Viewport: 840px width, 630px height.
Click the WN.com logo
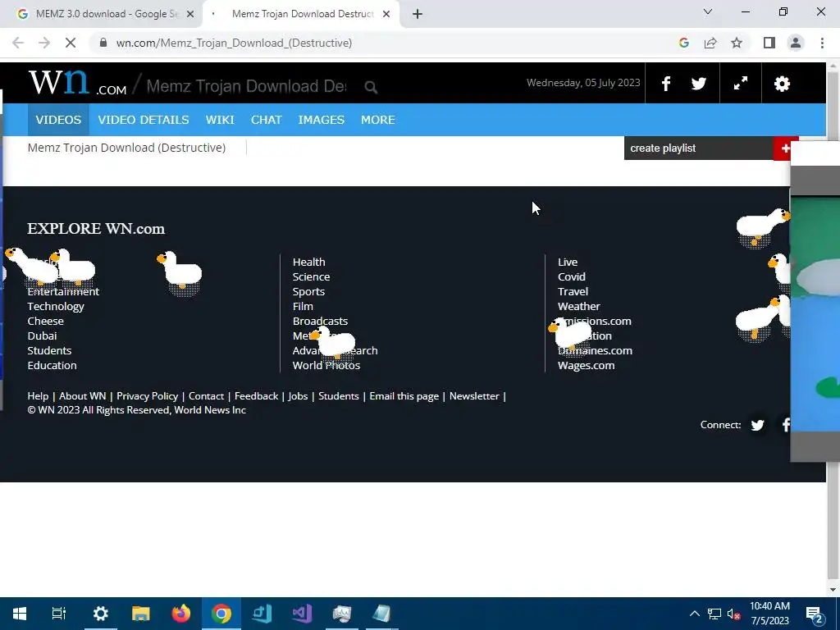point(78,83)
